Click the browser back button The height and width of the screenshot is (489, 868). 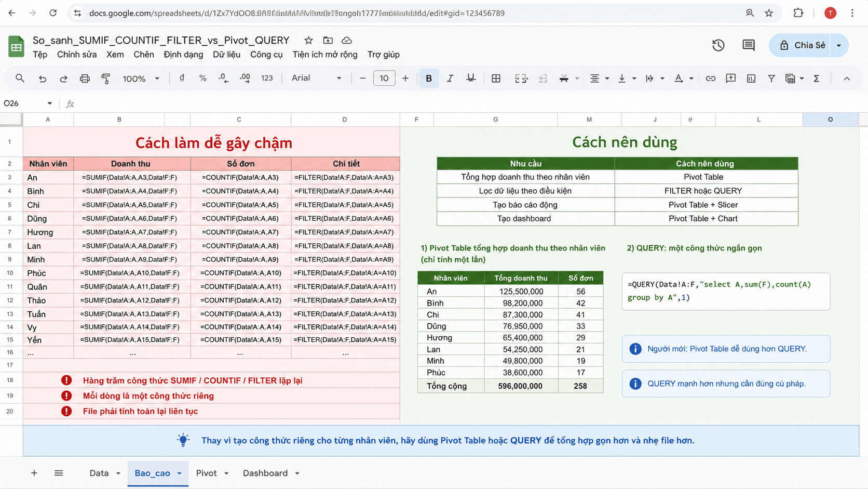(x=12, y=13)
